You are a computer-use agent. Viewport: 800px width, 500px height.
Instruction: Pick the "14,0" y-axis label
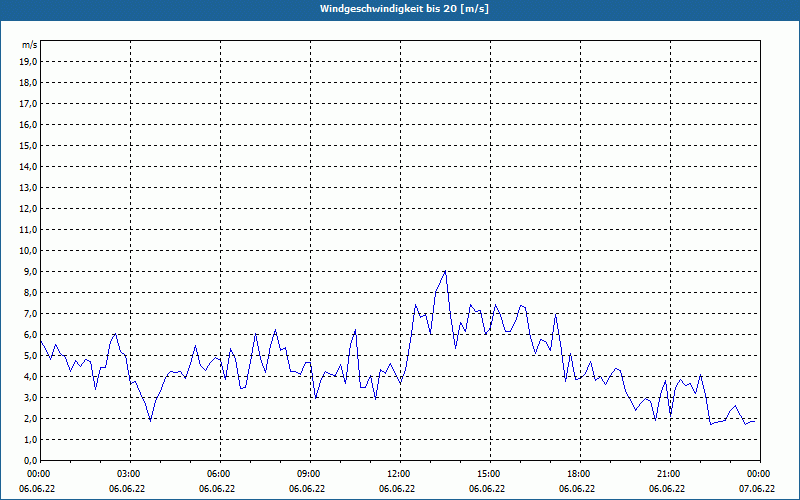(x=29, y=167)
